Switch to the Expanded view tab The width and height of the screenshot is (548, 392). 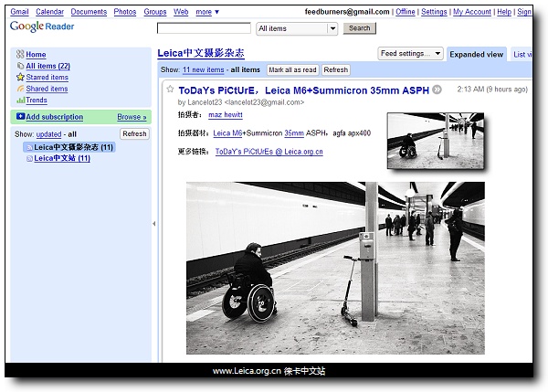click(x=476, y=55)
